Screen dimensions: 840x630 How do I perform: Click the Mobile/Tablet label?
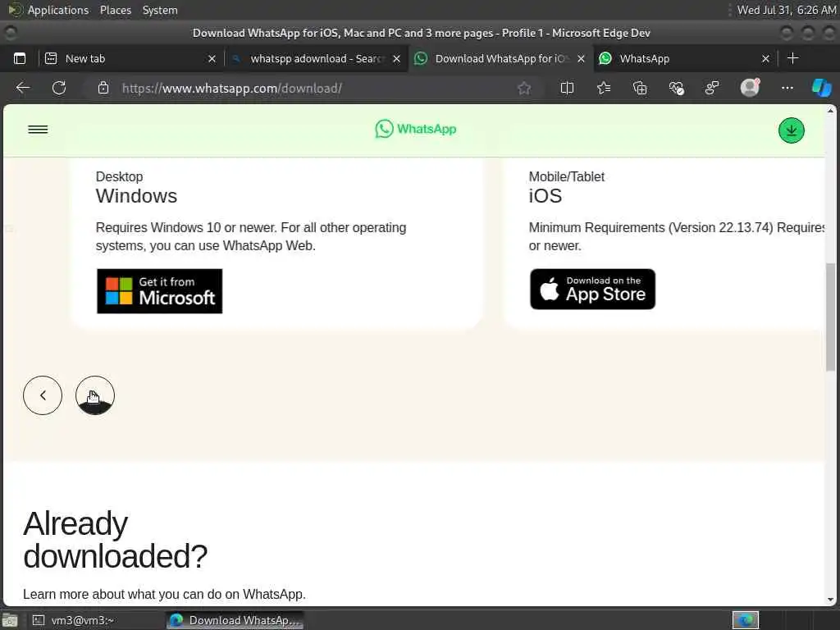click(566, 177)
